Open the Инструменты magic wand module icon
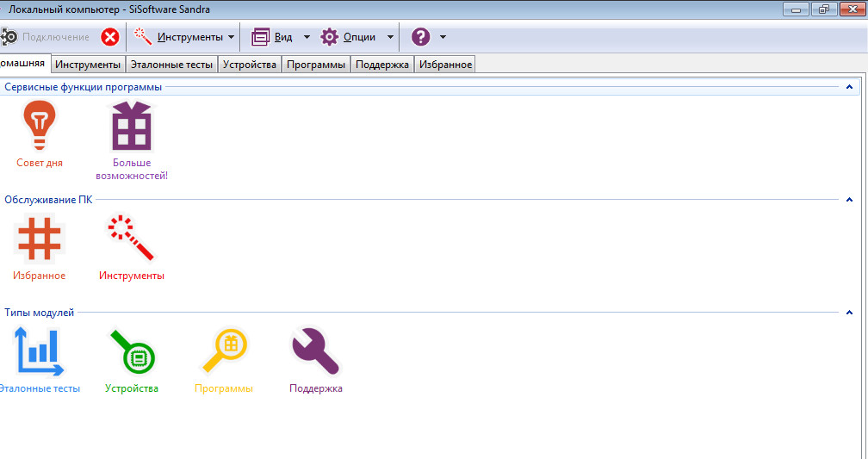The image size is (868, 459). 131,238
